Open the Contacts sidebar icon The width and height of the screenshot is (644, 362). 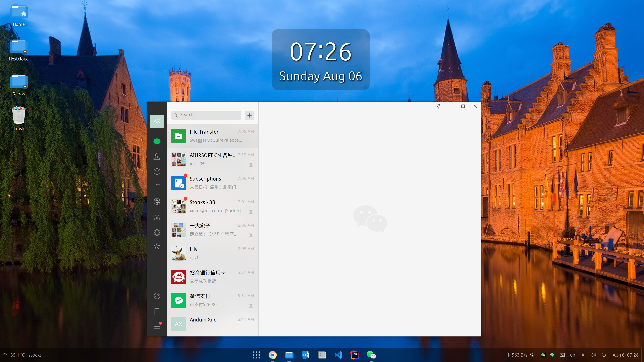[157, 157]
